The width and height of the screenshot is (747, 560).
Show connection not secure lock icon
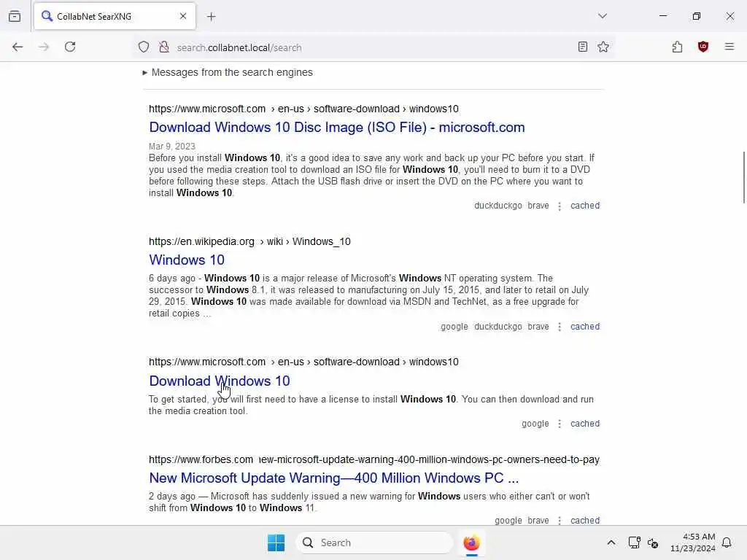point(164,47)
